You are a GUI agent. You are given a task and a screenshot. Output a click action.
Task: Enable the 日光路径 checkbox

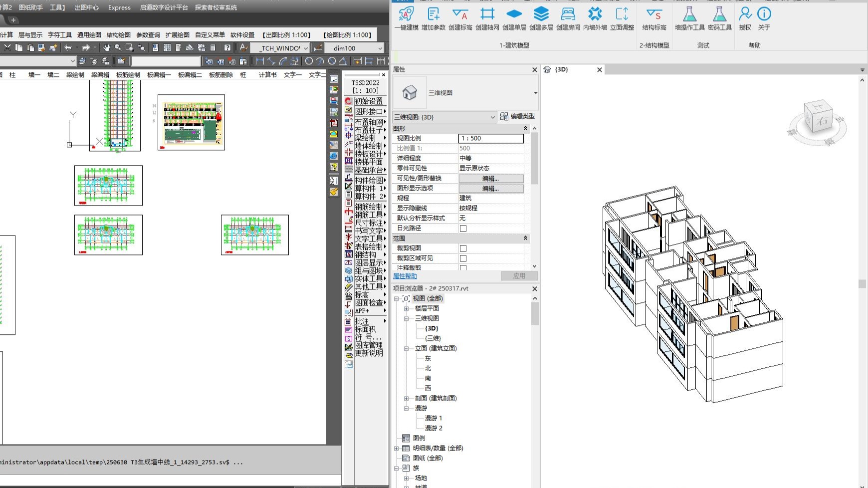click(x=463, y=228)
